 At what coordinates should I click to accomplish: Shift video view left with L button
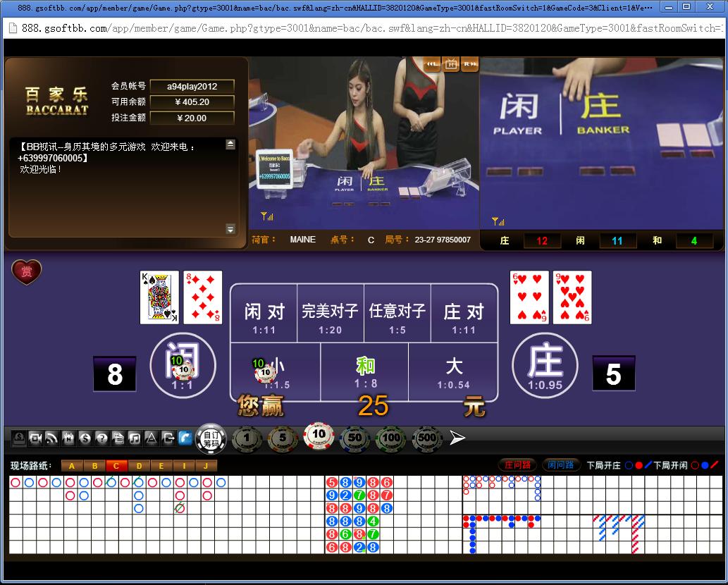tap(432, 65)
